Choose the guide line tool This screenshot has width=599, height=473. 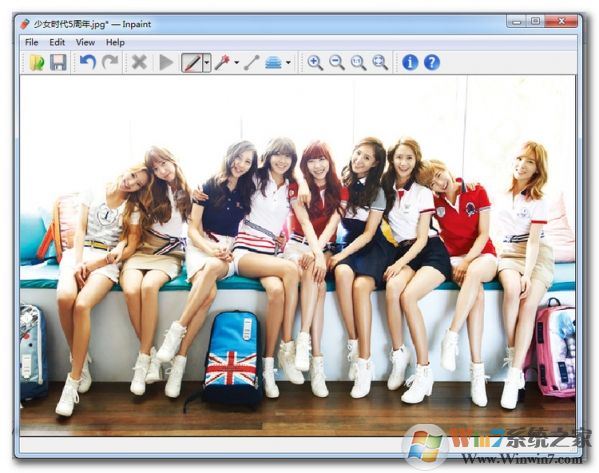pyautogui.click(x=252, y=62)
